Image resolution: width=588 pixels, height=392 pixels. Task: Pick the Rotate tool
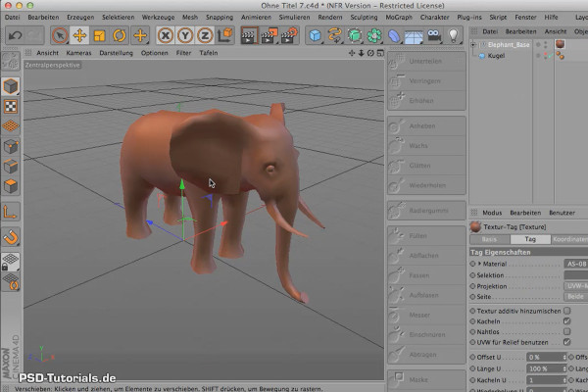pyautogui.click(x=120, y=35)
